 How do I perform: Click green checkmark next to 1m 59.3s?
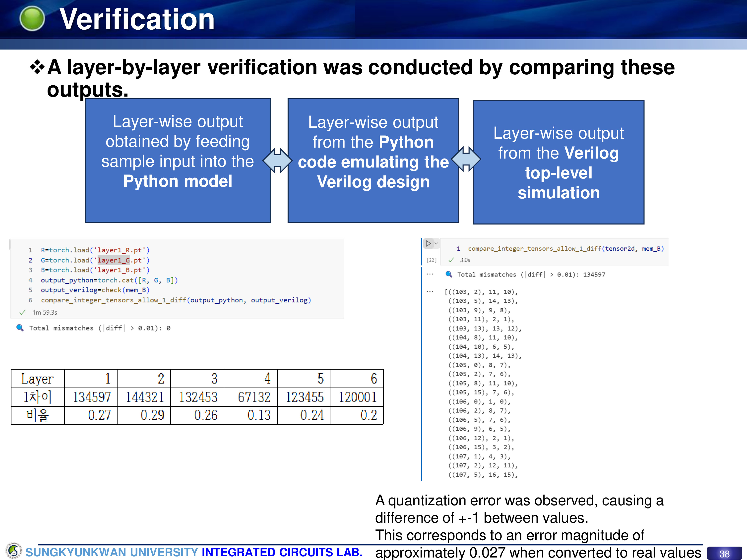22,313
